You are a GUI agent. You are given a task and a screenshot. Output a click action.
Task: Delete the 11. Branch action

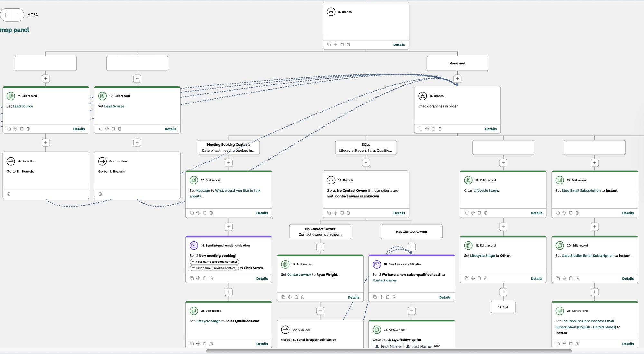[x=440, y=129]
